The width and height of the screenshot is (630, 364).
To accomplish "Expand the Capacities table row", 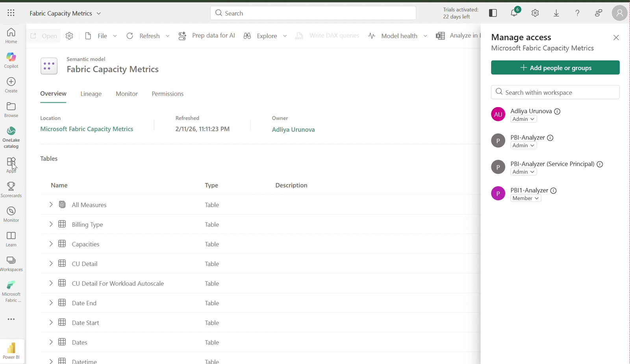I will pyautogui.click(x=51, y=244).
